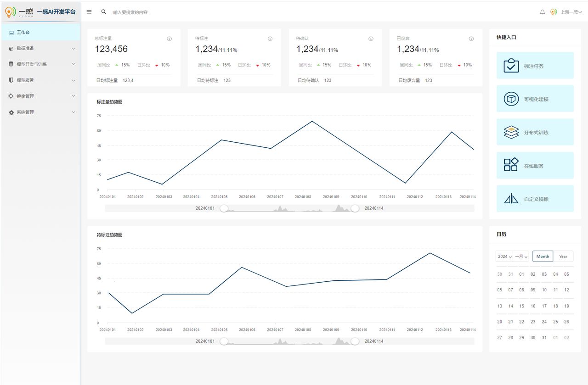
Task: Select day 22 in the calendar
Action: 522,322
